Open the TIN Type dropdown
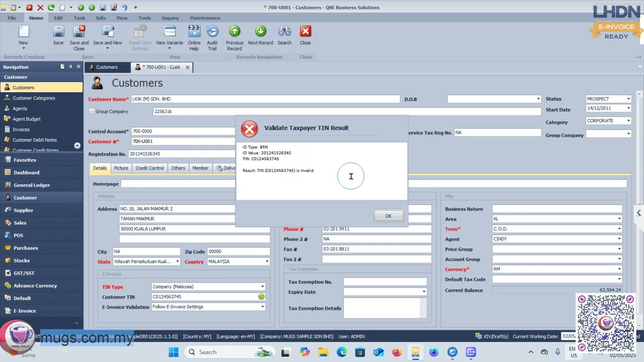644x362 pixels. (262, 287)
